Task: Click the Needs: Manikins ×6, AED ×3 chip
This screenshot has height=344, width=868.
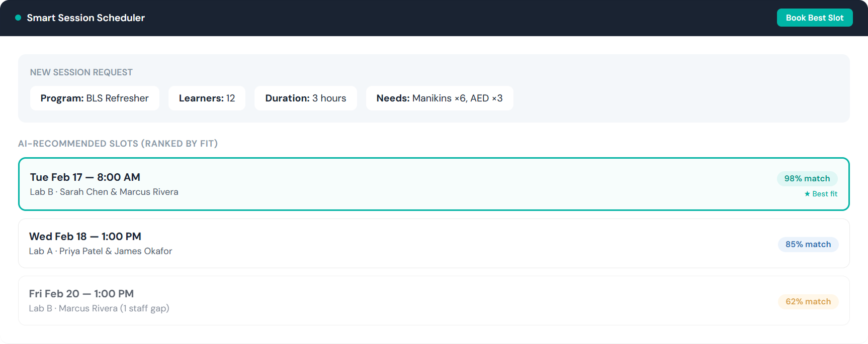Action: pyautogui.click(x=440, y=98)
